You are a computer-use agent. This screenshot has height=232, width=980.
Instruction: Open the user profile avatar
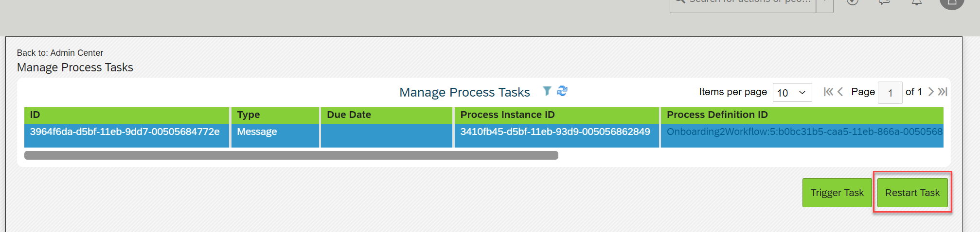point(952,3)
